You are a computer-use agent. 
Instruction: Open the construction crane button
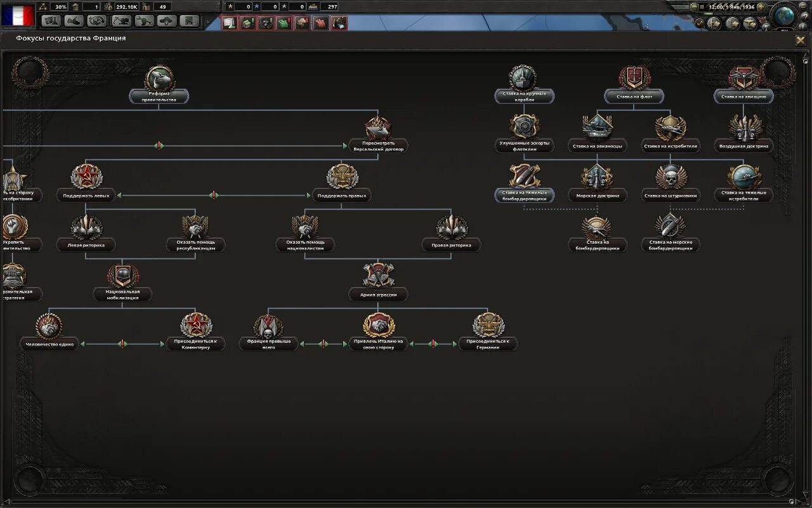coord(121,21)
